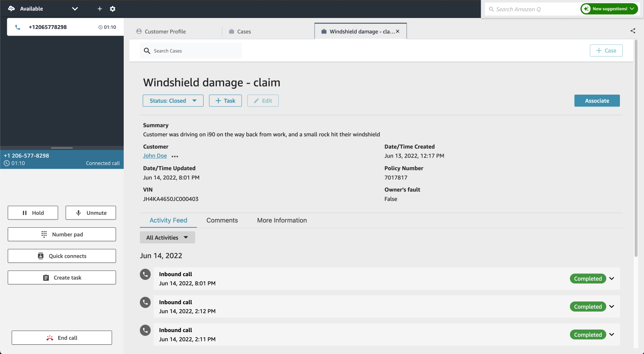Switch to the Comments tab
Viewport: 644px width, 354px height.
coord(222,221)
